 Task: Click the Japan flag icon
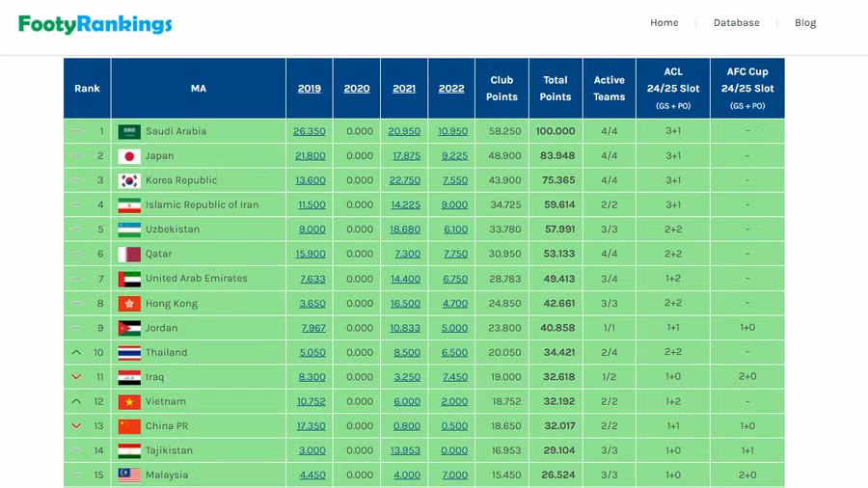129,156
